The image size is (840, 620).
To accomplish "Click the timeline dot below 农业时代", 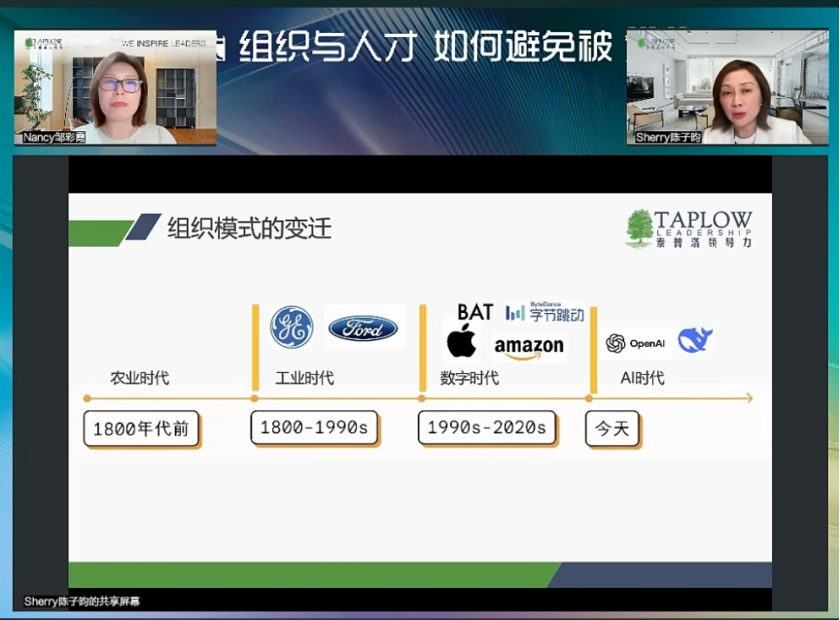I will click(x=87, y=398).
